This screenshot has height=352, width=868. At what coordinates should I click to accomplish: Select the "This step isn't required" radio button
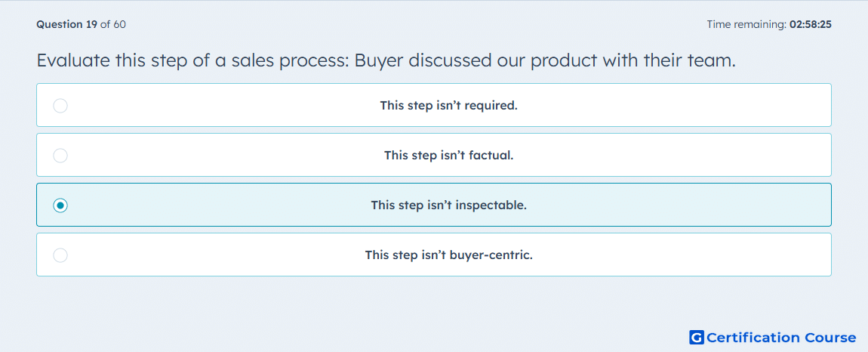pyautogui.click(x=60, y=105)
